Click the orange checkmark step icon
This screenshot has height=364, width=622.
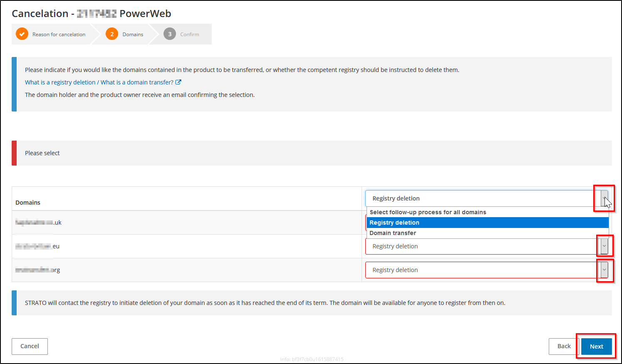[x=22, y=34]
